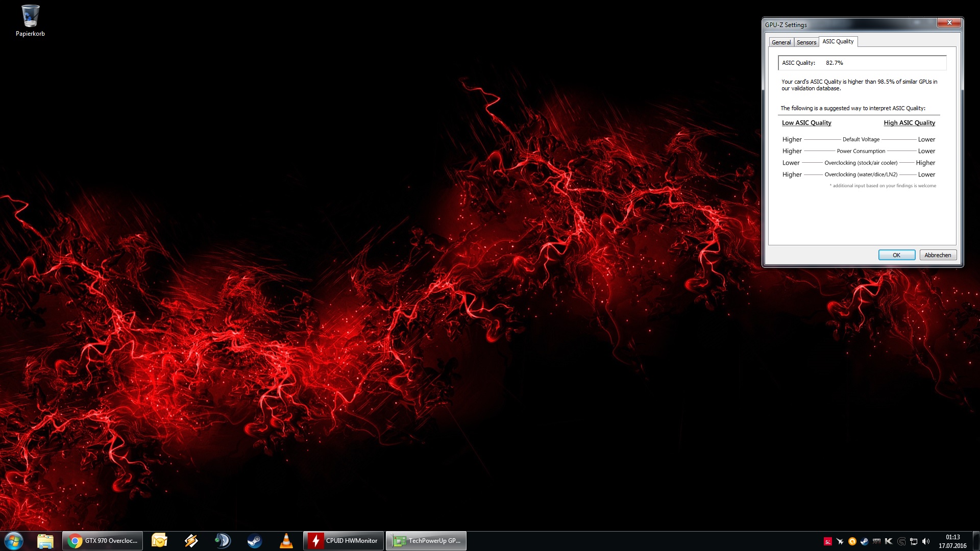Click the ASIC Quality value field
The width and height of the screenshot is (980, 551).
click(x=862, y=63)
